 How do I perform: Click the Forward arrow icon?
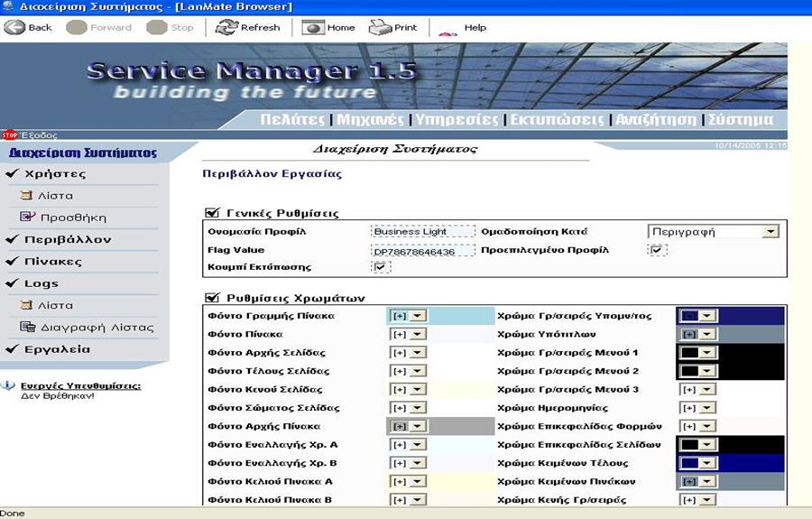(77, 27)
